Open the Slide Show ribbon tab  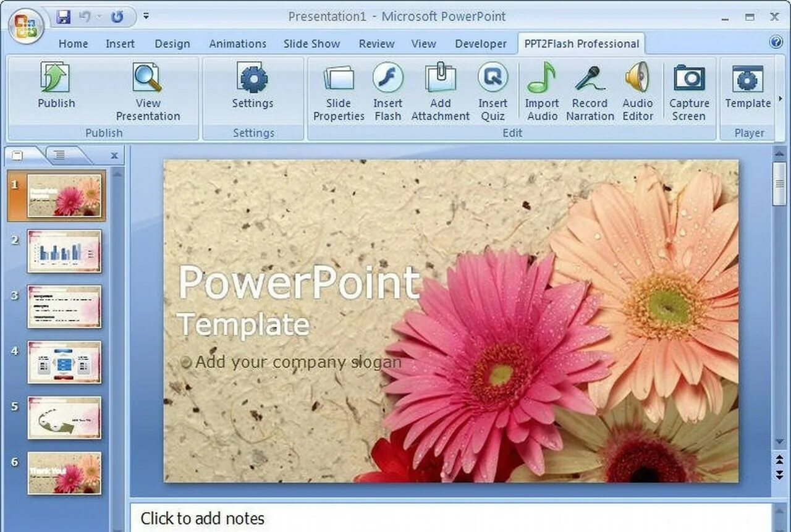tap(311, 44)
